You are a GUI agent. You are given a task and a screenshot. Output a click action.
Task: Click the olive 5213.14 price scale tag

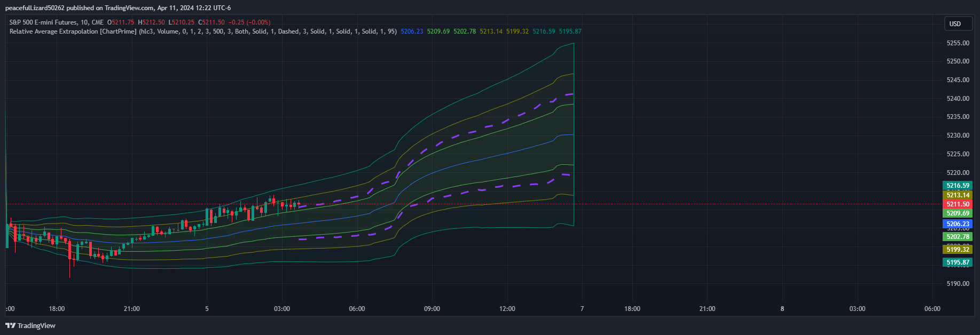click(958, 195)
